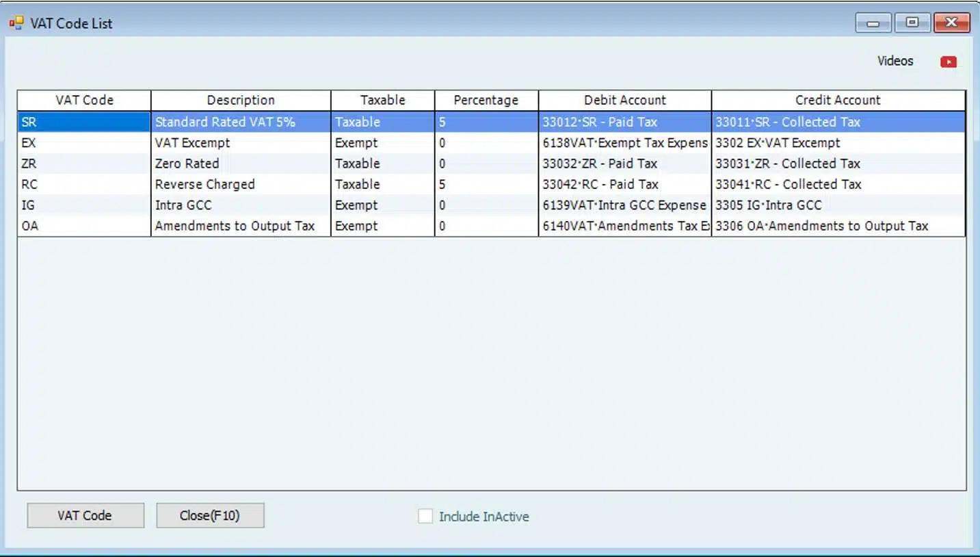Viewport: 980px width, 557px height.
Task: Select the RC VAT code cell
Action: coord(84,184)
